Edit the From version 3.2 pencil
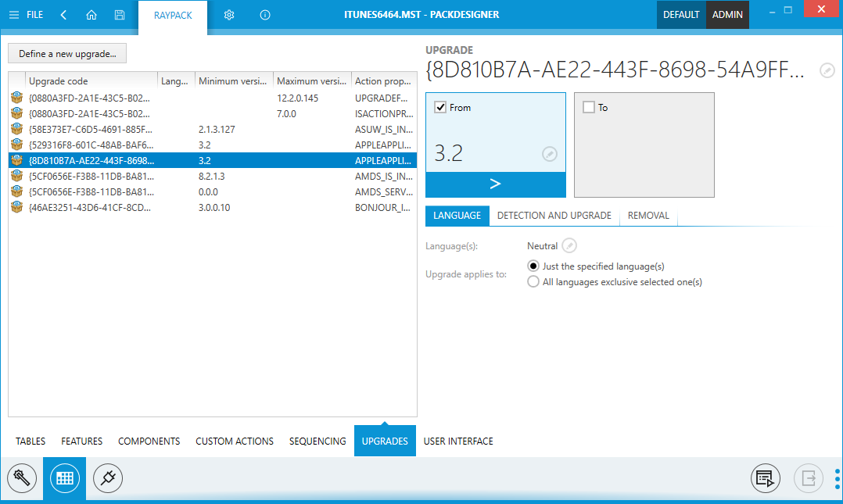843x504 pixels. pyautogui.click(x=550, y=154)
